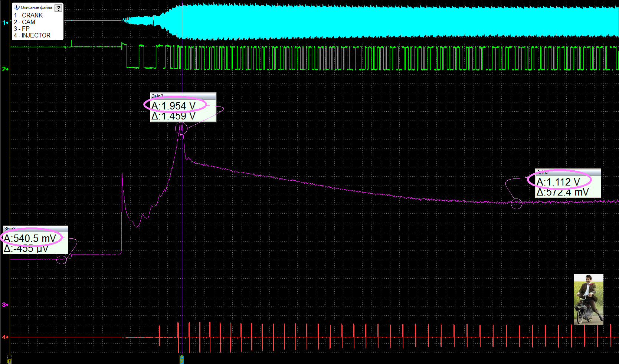Click the Δ:1.459 V delta value
Viewport: 619px width, 364px height.
[173, 117]
